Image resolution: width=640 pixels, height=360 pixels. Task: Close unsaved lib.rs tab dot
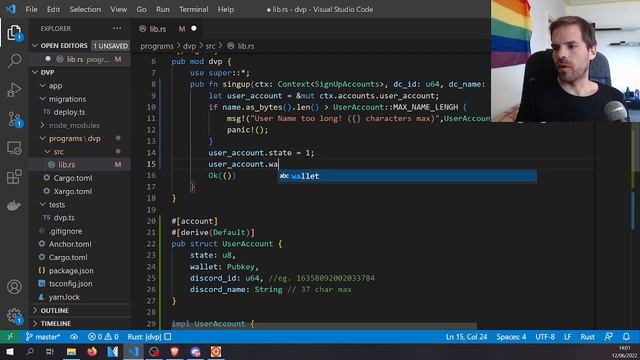tap(194, 28)
